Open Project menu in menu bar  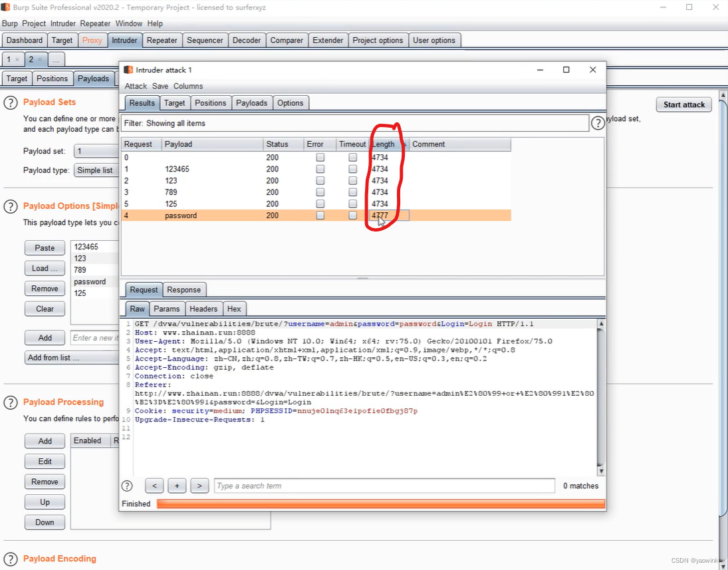pyautogui.click(x=34, y=24)
